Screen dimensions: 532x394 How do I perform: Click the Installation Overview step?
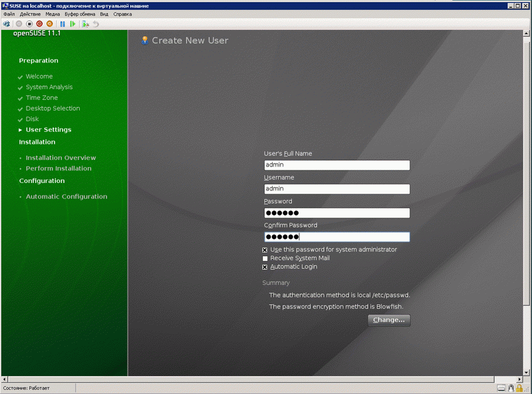(61, 158)
